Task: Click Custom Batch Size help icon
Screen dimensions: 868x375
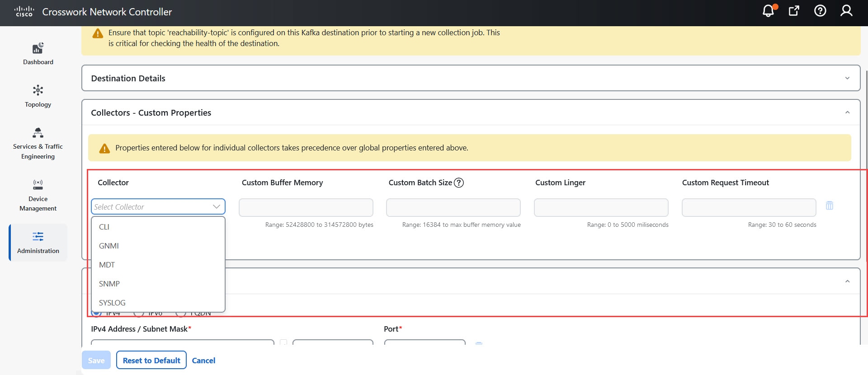Action: (x=459, y=183)
